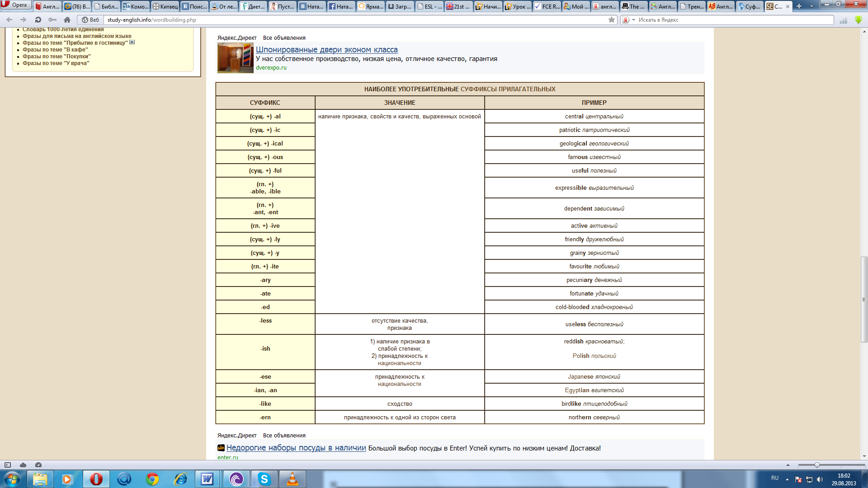Go forward with the browser forward arrow
Image resolution: width=868 pixels, height=488 pixels.
[23, 20]
